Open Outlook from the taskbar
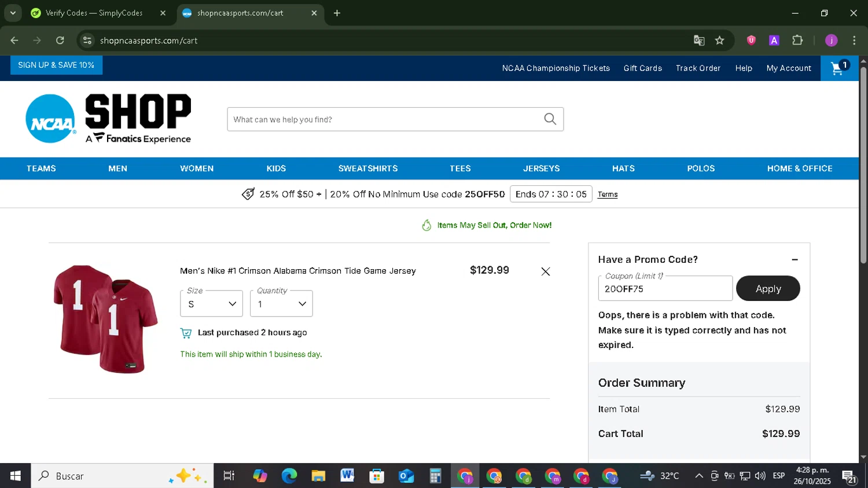The image size is (868, 488). click(x=406, y=476)
